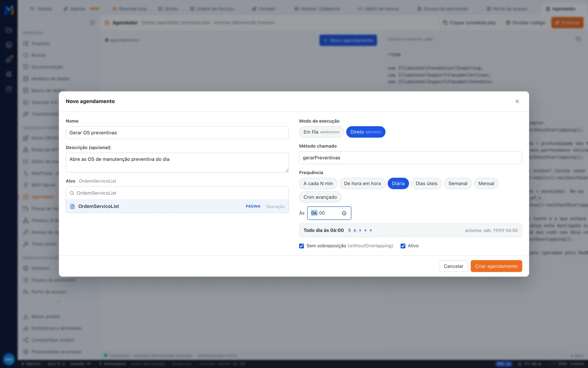
Task: Click the page icon beside OrdemServicoList
Action: point(72,206)
